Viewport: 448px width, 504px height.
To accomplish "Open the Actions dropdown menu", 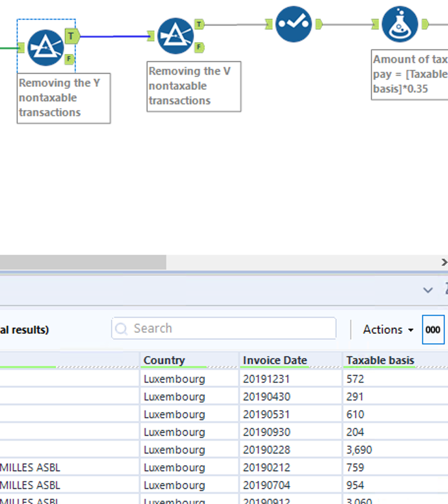I will point(388,329).
